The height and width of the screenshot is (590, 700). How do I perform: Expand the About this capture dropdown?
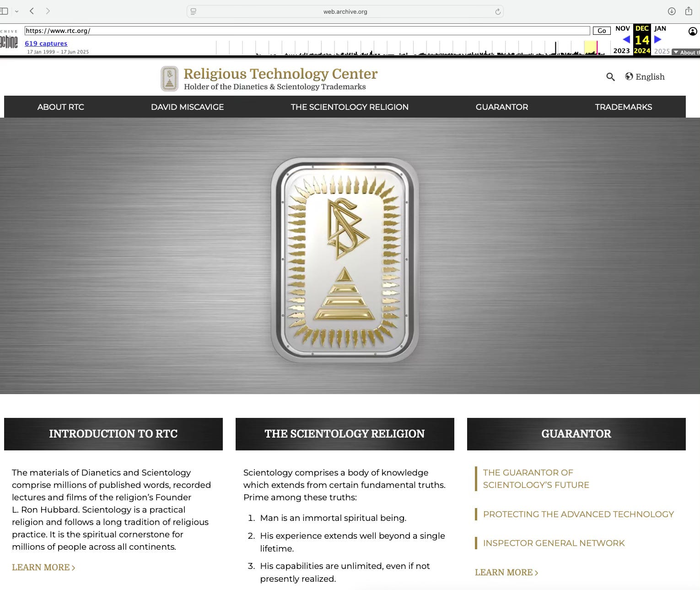pos(685,52)
